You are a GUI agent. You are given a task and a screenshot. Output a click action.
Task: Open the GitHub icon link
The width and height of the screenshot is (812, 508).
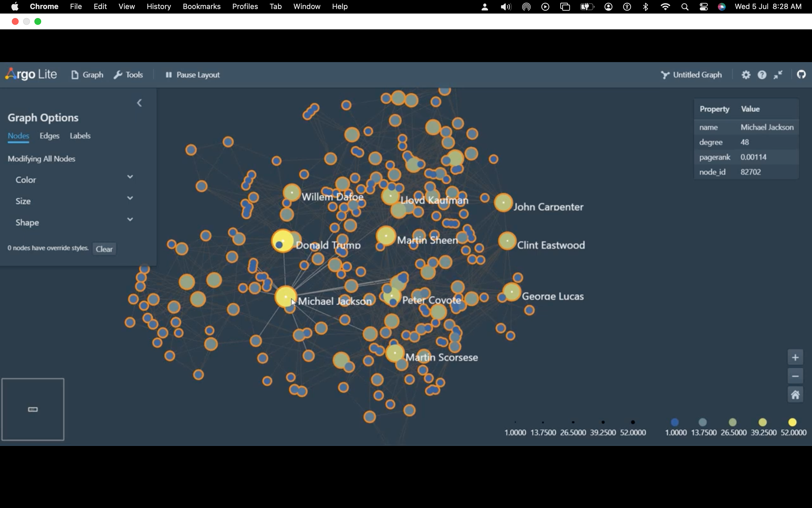tap(801, 75)
